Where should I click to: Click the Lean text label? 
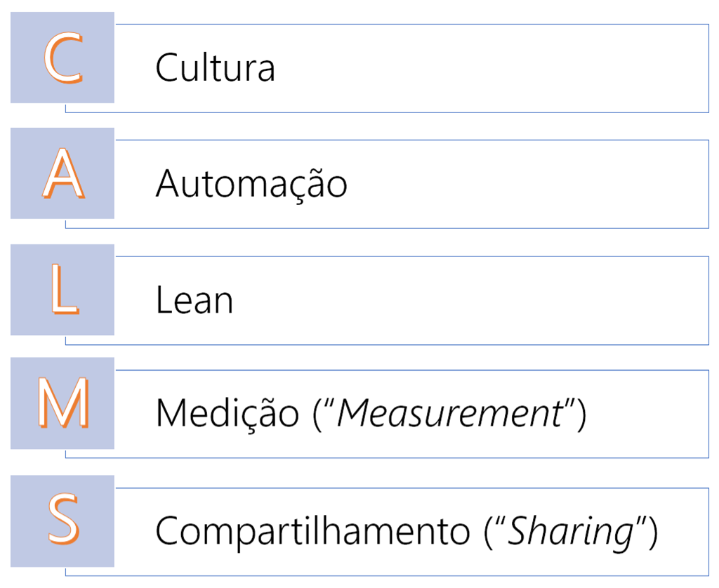pos(194,300)
